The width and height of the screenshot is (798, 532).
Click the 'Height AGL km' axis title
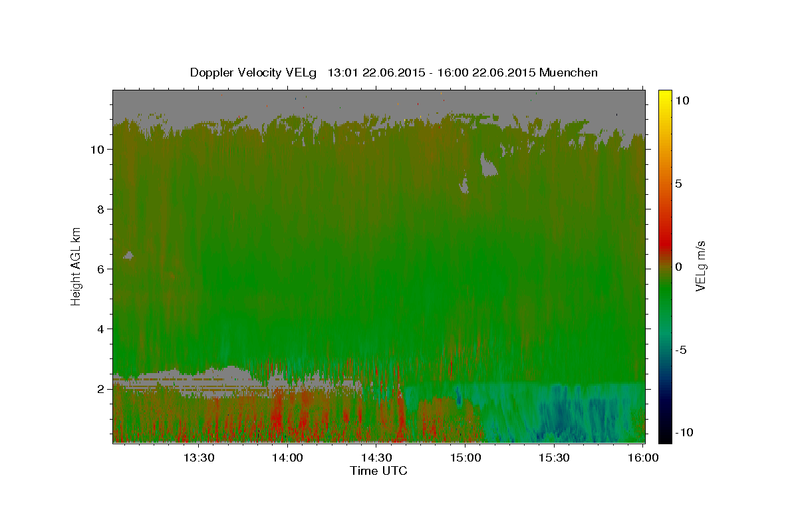tap(76, 265)
